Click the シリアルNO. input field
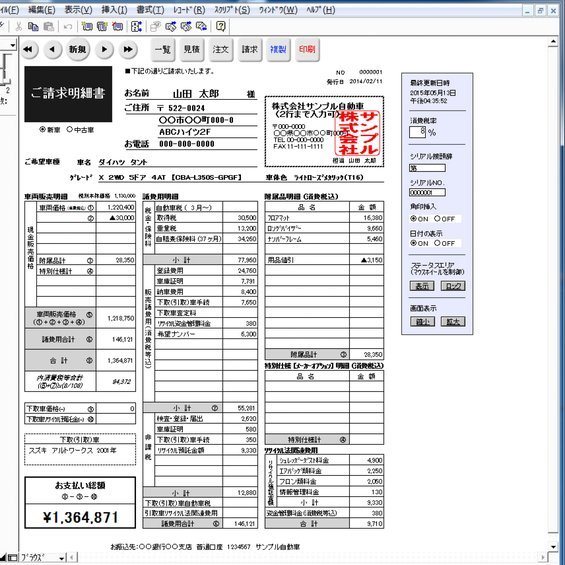565x565 pixels. tap(427, 192)
